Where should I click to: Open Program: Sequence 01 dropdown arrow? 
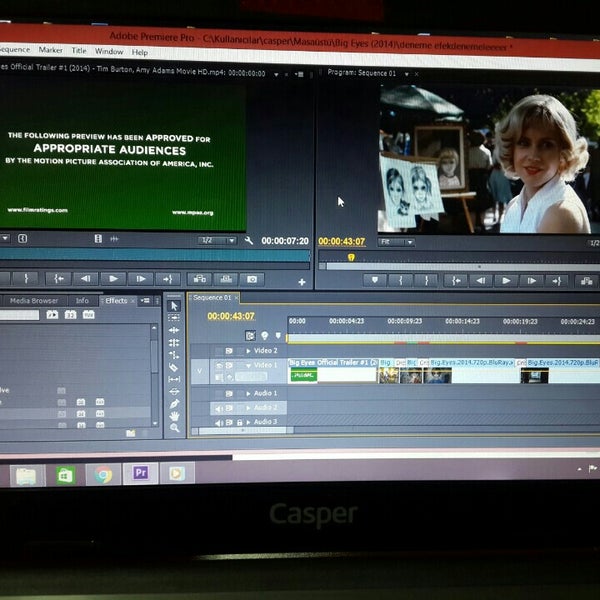(407, 74)
